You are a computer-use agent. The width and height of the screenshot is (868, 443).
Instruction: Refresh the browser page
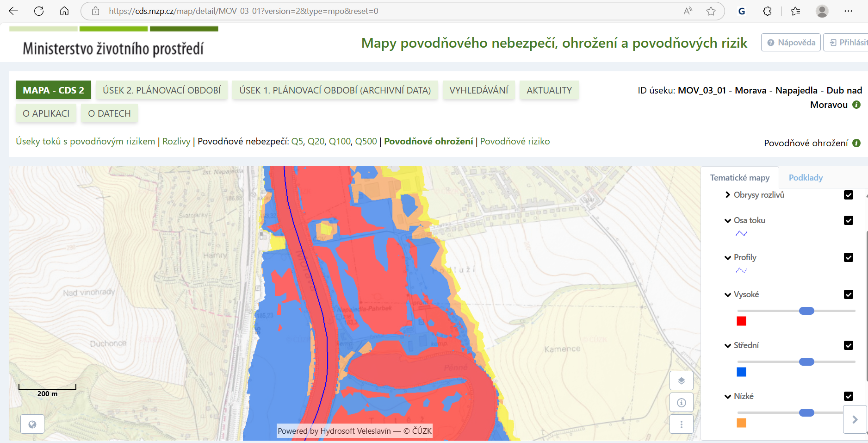pos(39,11)
